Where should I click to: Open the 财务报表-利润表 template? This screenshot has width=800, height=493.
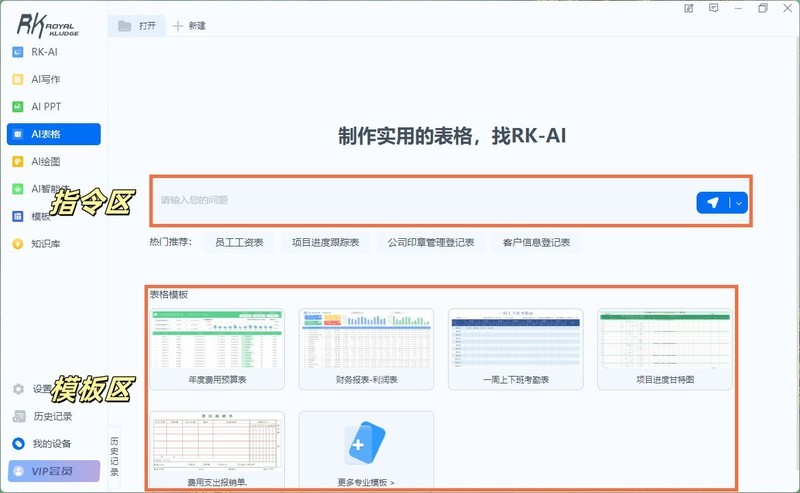366,349
